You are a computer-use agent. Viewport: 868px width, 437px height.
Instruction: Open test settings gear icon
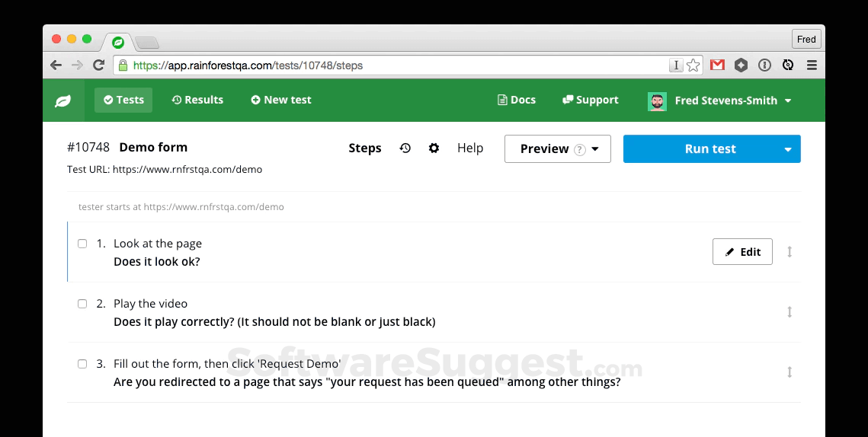coord(434,148)
